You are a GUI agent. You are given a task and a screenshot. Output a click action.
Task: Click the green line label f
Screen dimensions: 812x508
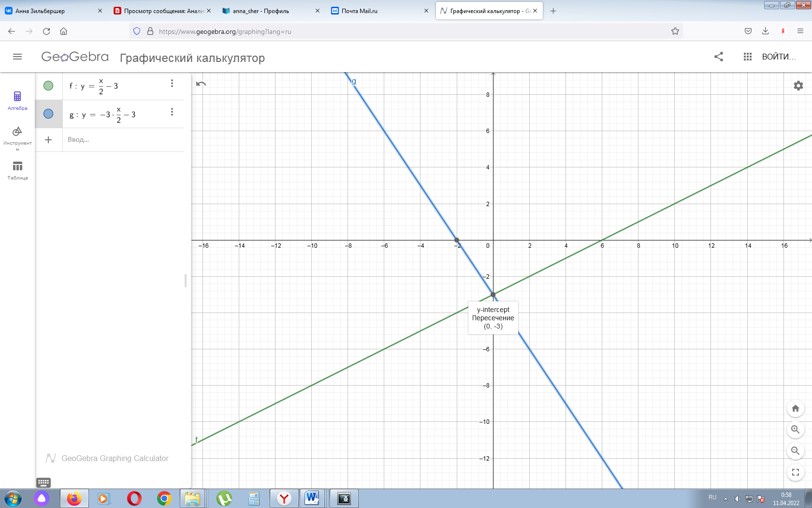196,440
